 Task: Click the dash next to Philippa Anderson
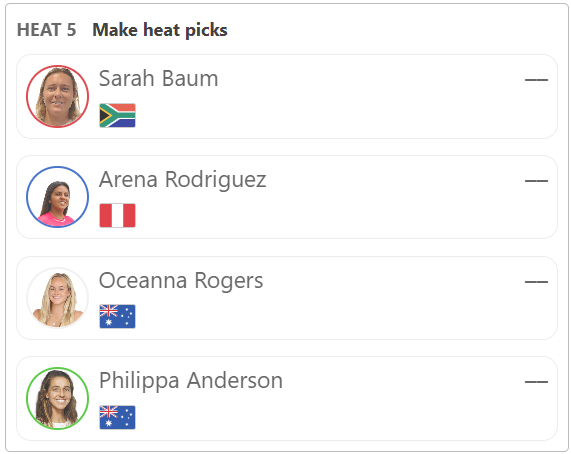pos(536,382)
